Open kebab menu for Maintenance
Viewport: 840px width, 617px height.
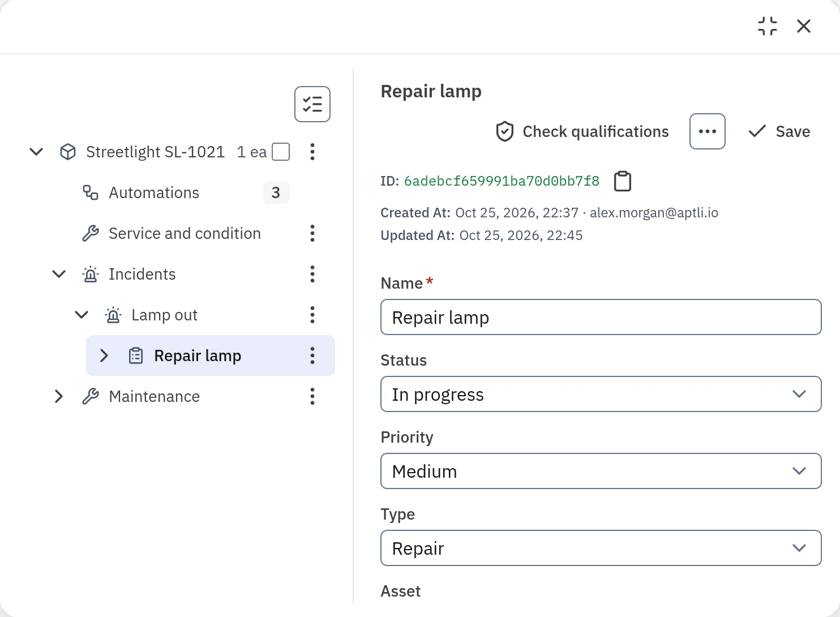[x=312, y=396]
